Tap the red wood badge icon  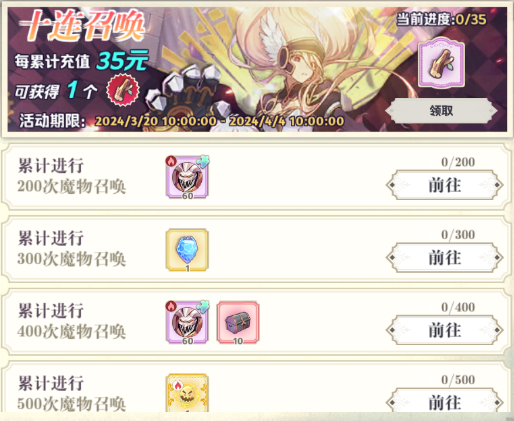(x=123, y=90)
